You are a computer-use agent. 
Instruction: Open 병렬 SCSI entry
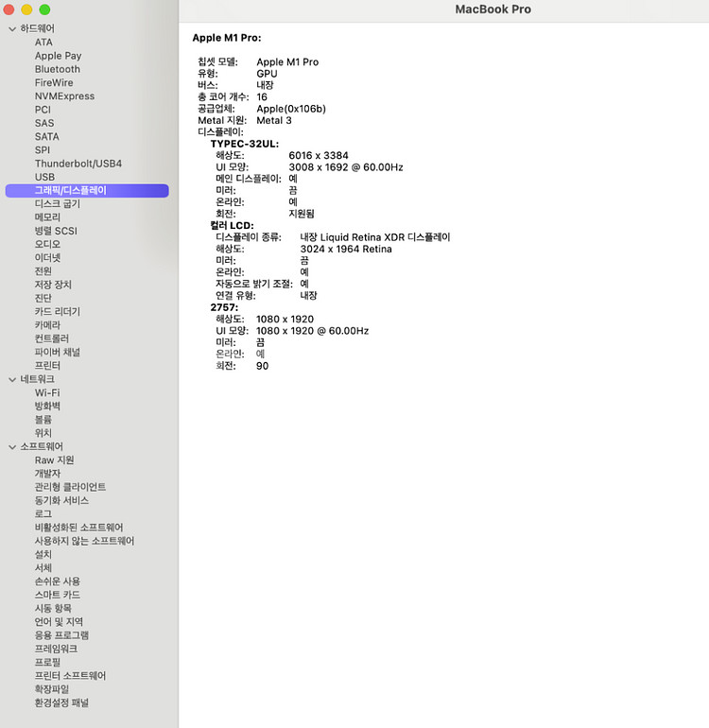point(56,231)
